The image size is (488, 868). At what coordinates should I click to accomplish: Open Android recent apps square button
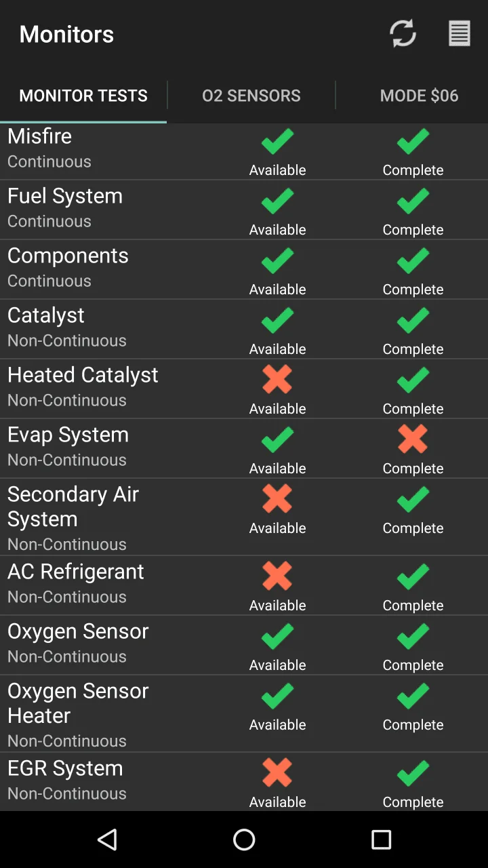click(381, 840)
